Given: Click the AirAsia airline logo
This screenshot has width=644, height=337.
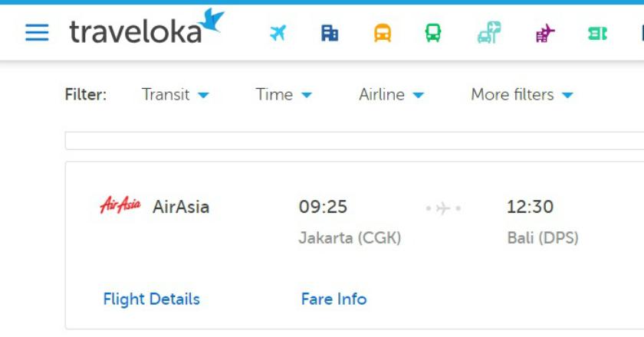Looking at the screenshot, I should (x=120, y=206).
